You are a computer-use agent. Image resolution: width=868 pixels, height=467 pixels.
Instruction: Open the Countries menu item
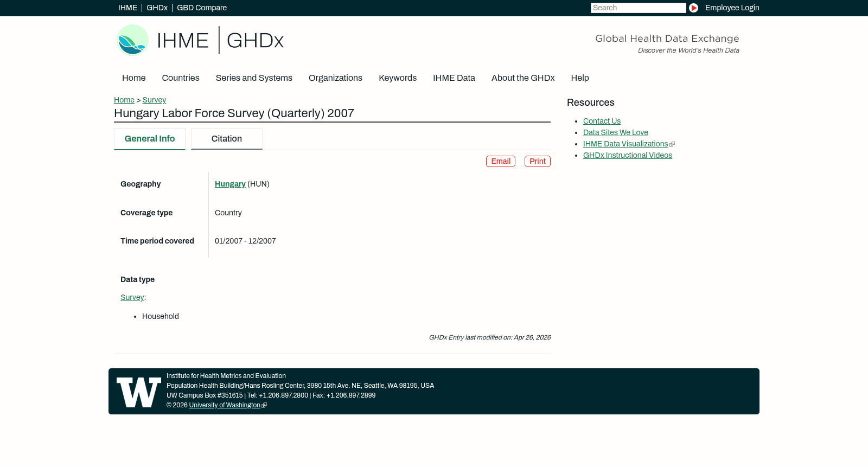[x=181, y=78]
